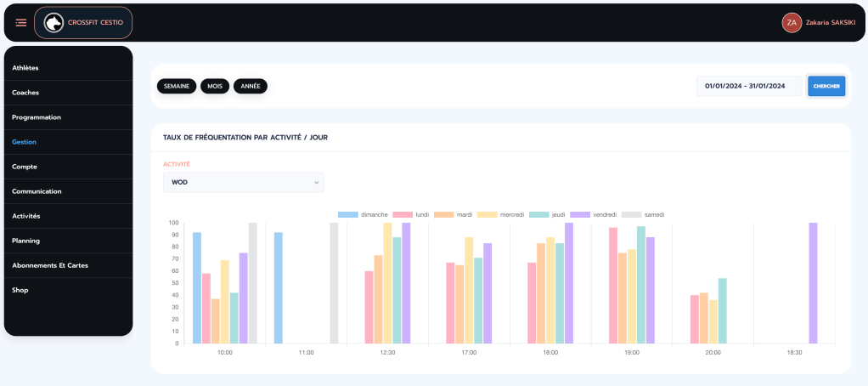Select the Programmation sidebar entry
The width and height of the screenshot is (868, 386).
click(37, 117)
